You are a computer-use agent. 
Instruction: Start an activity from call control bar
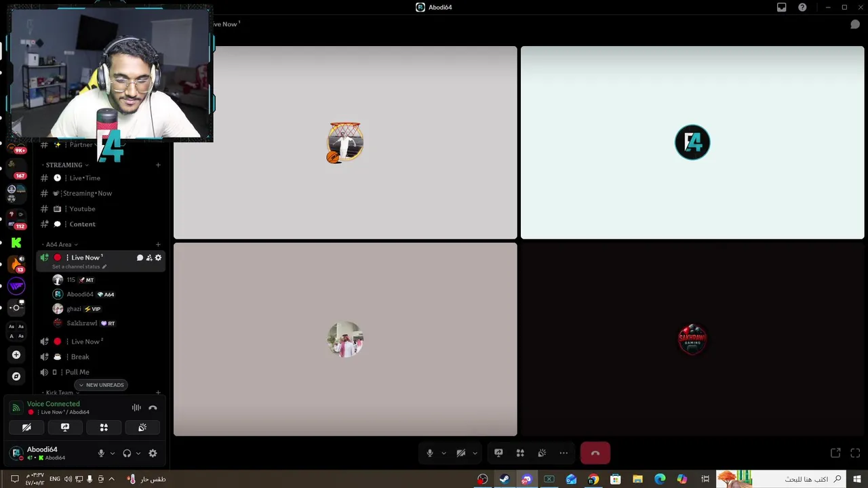coord(520,453)
